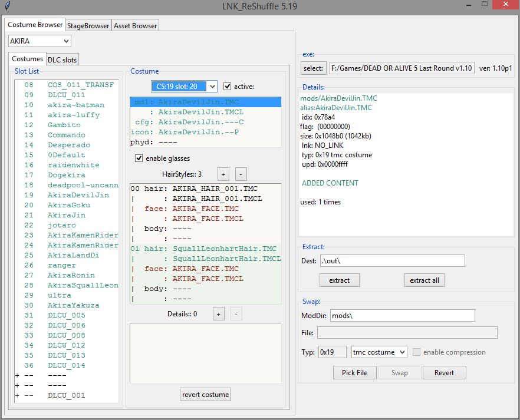520x420 pixels.
Task: Select slot 28 AkiraSquallLeon
Action: [66, 285]
